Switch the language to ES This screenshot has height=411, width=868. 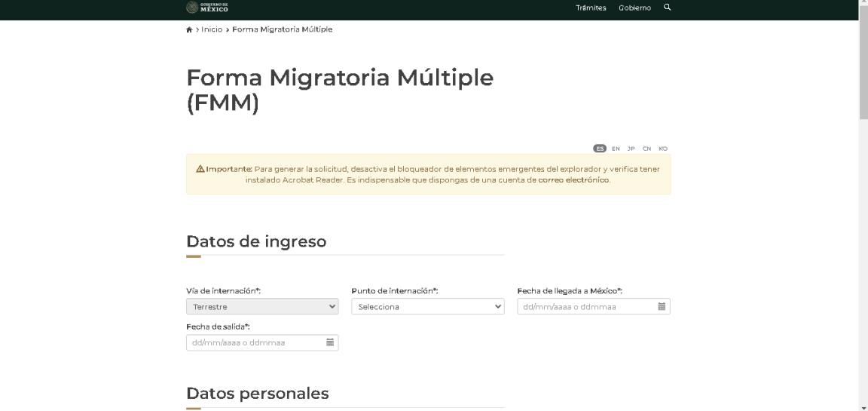point(600,149)
